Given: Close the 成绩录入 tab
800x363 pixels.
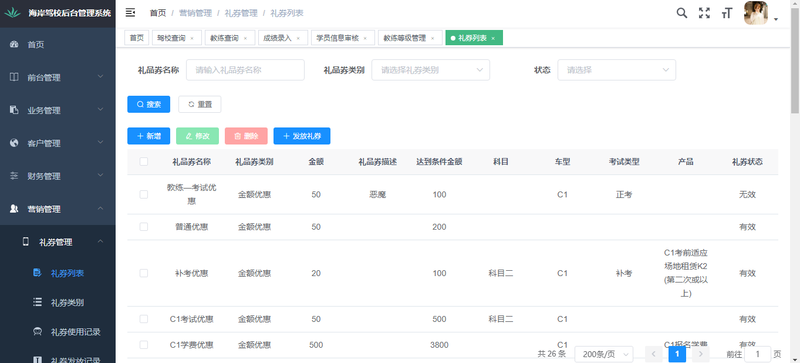Looking at the screenshot, I should click(x=298, y=38).
